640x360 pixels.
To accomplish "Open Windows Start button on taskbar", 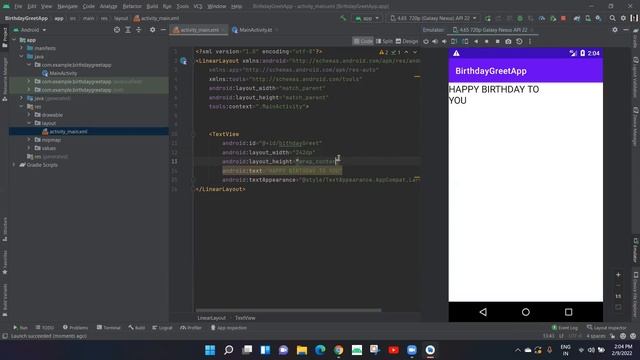I will [x=210, y=350].
